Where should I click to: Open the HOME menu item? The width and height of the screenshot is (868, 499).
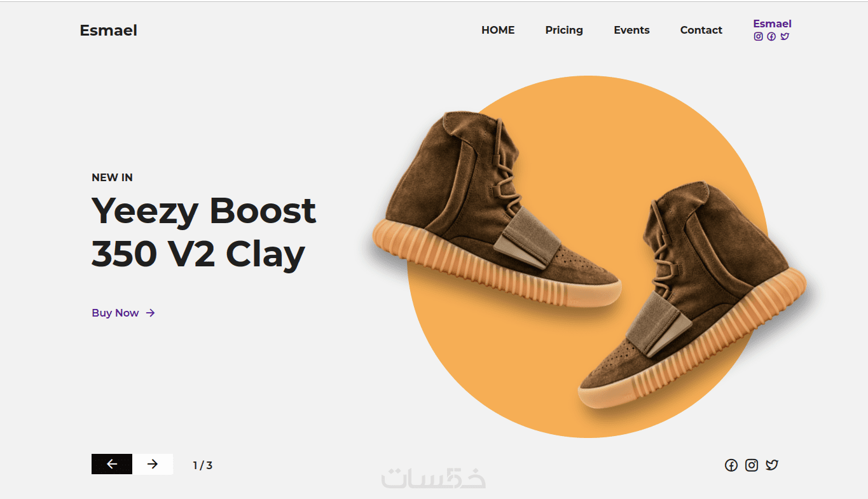coord(498,30)
